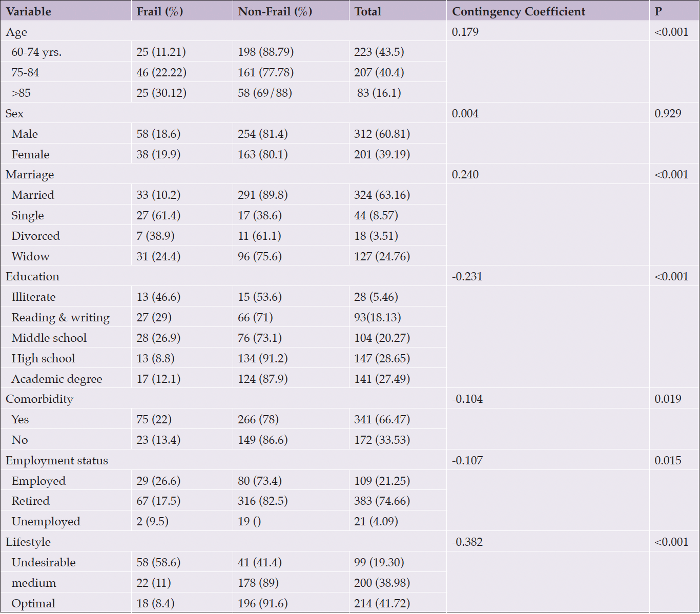Click the Optimal row label
The width and height of the screenshot is (700, 614).
[x=33, y=604]
